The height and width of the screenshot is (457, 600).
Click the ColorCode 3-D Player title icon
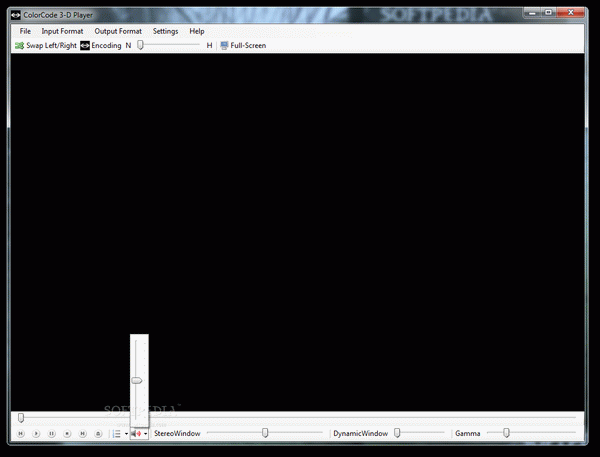point(16,15)
